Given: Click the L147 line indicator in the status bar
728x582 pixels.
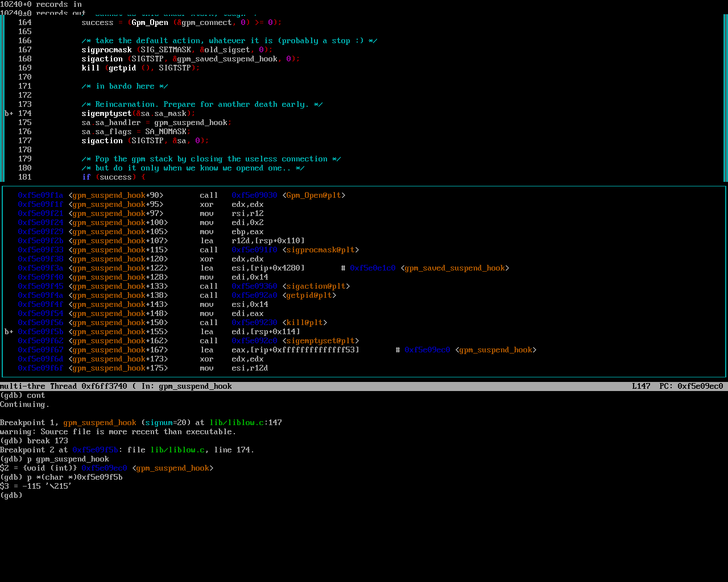Looking at the screenshot, I should (641, 386).
